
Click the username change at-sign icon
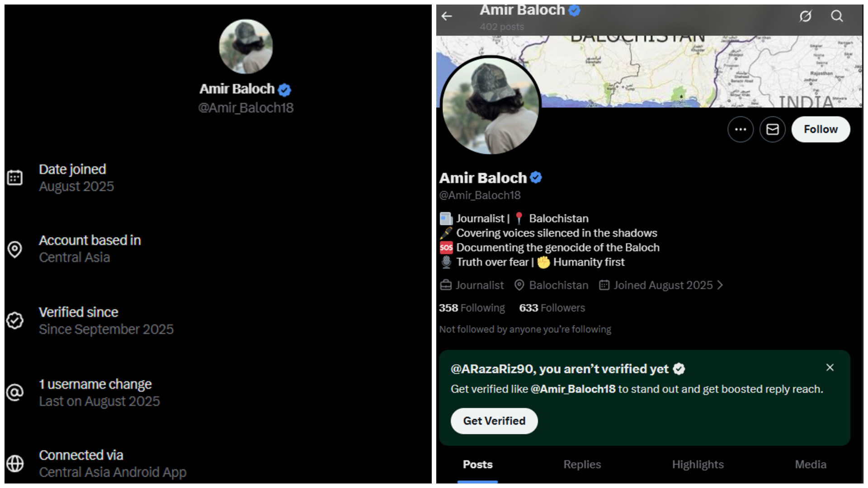coord(15,392)
